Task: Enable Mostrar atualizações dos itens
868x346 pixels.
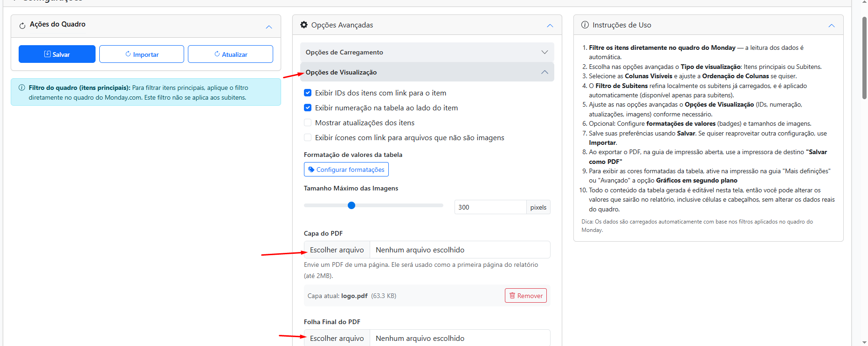Action: coord(308,123)
